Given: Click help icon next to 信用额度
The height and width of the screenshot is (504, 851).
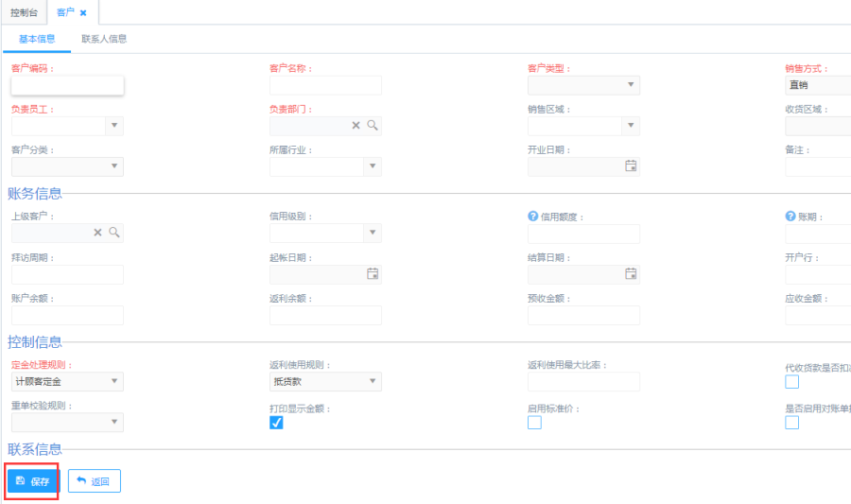Looking at the screenshot, I should pyautogui.click(x=533, y=217).
